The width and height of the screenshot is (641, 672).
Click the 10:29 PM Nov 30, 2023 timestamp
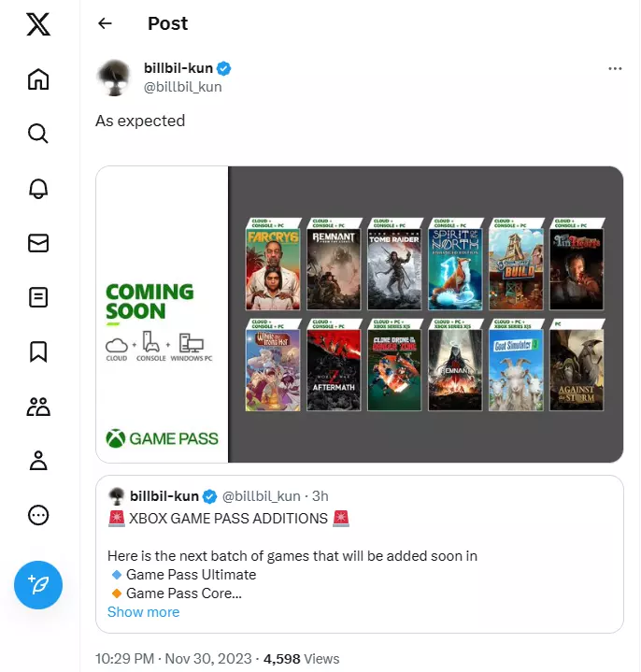pos(174,658)
